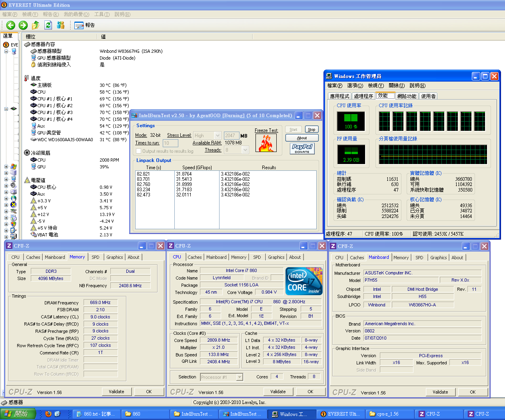Refresh the EVEREST sensor page

48,25
